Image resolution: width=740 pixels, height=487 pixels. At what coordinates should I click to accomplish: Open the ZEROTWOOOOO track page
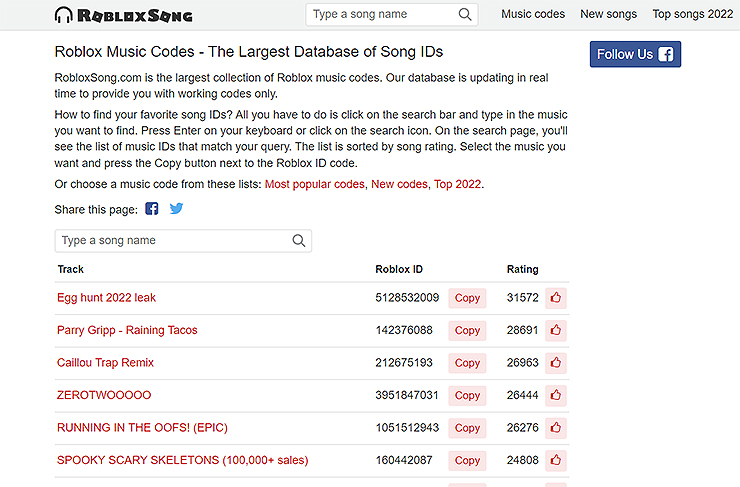pos(104,395)
